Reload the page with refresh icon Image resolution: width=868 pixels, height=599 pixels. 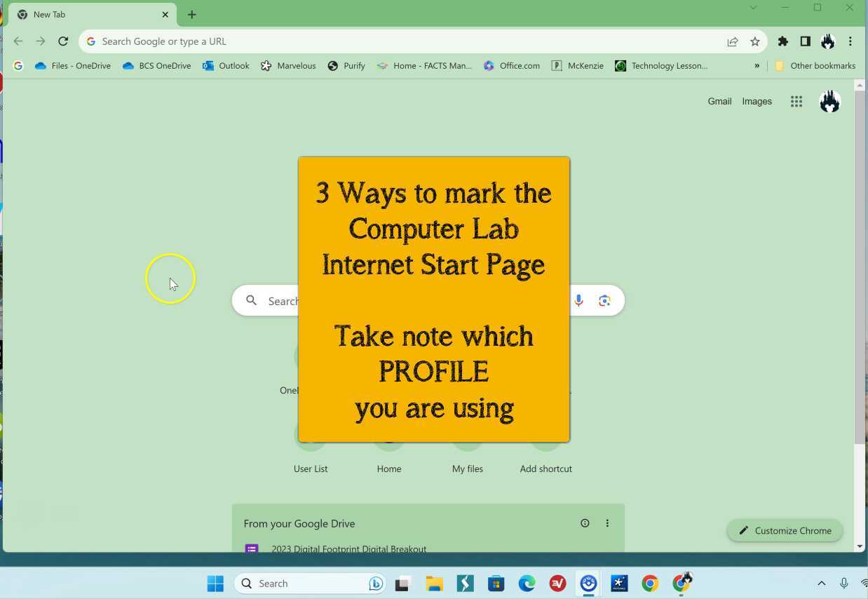(x=63, y=41)
